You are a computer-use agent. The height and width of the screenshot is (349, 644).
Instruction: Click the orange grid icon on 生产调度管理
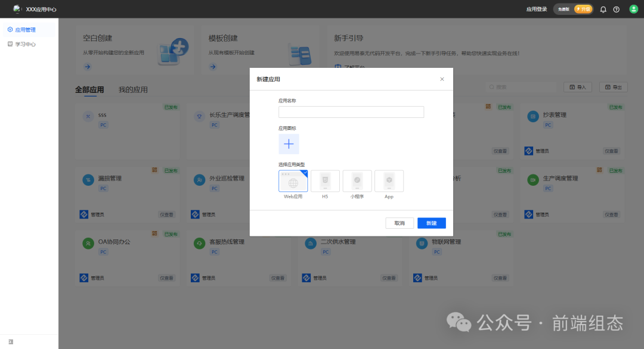point(600,170)
